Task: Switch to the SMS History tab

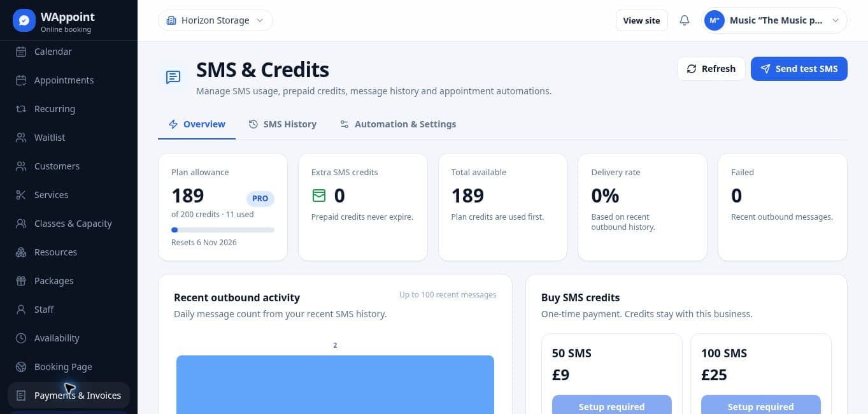Action: tap(282, 124)
